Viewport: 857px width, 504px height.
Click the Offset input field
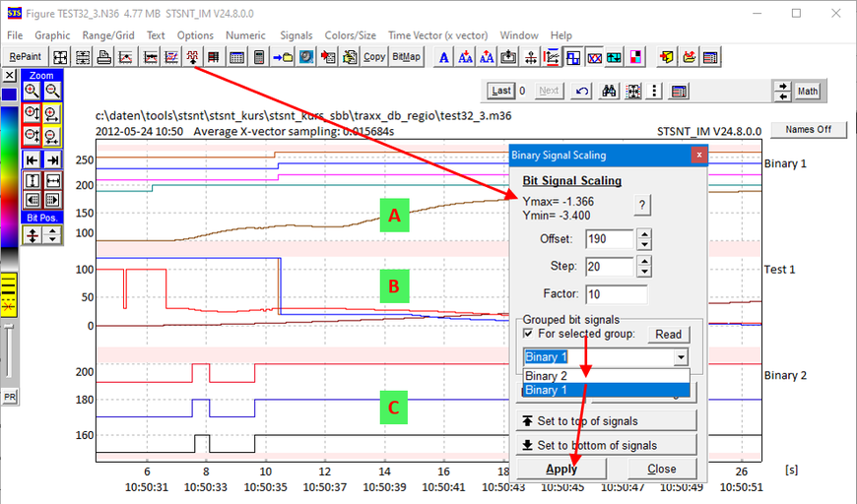tap(610, 238)
